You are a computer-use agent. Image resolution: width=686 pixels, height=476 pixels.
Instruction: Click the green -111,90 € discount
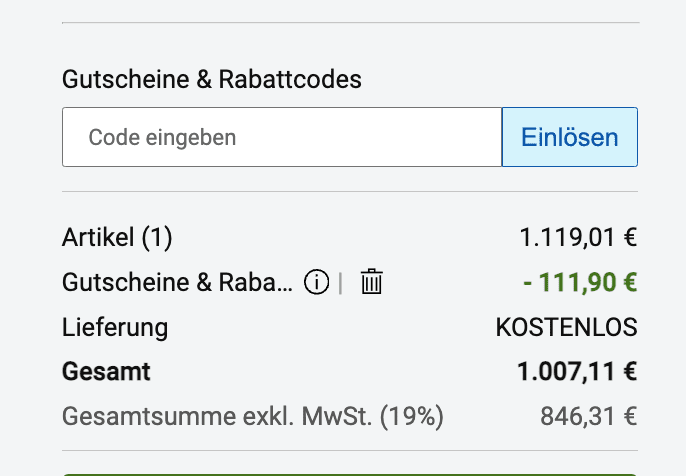(580, 282)
